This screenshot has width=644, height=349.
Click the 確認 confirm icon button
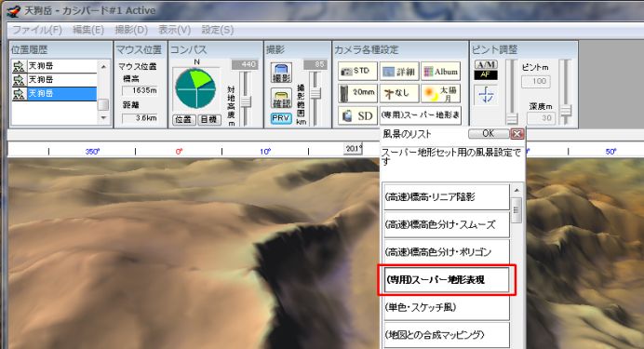[x=281, y=99]
